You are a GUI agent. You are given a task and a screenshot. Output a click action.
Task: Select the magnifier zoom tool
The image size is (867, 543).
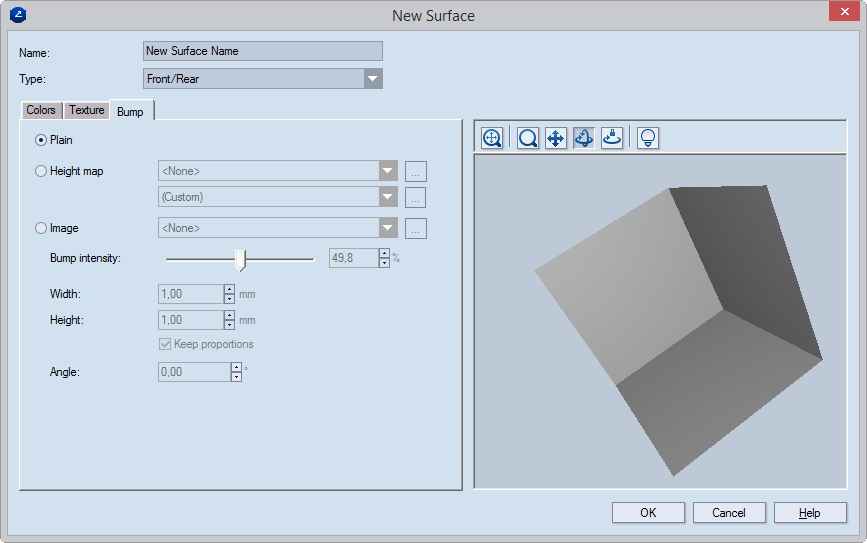[x=528, y=138]
